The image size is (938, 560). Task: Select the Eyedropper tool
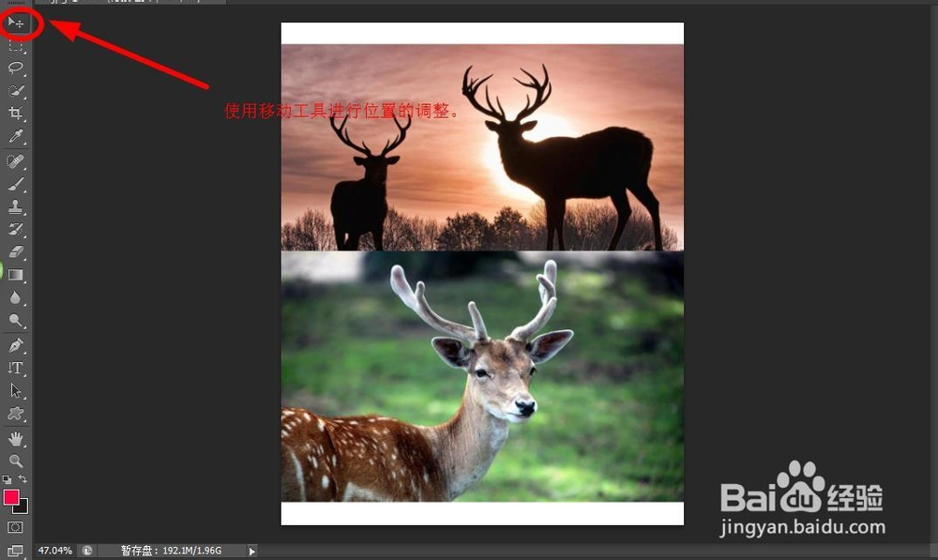(x=16, y=136)
